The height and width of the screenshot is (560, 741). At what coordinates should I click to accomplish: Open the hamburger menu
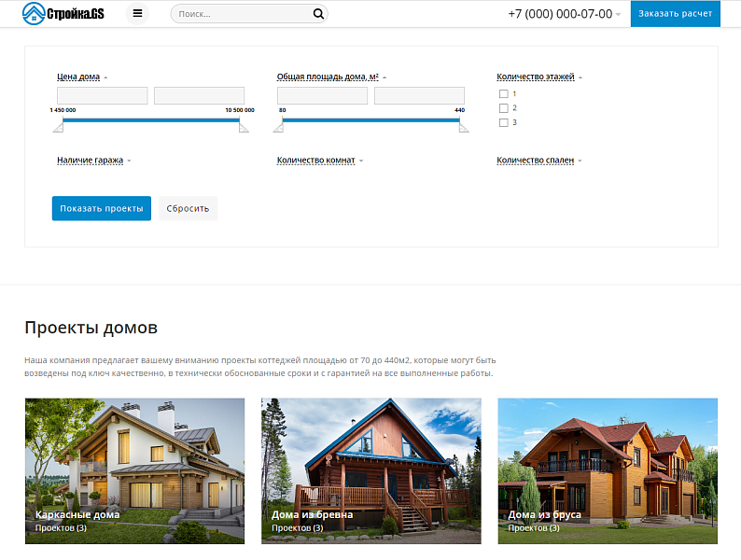(x=138, y=14)
